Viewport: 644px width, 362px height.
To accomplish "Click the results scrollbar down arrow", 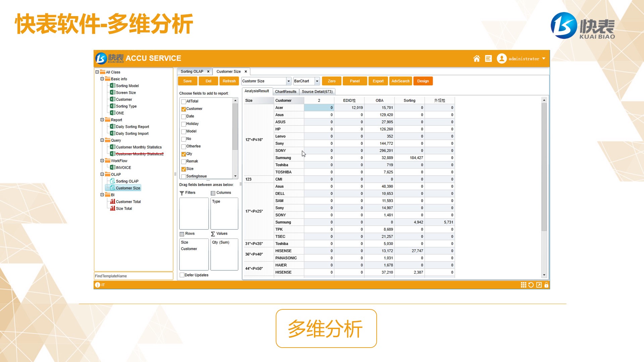I will (544, 275).
